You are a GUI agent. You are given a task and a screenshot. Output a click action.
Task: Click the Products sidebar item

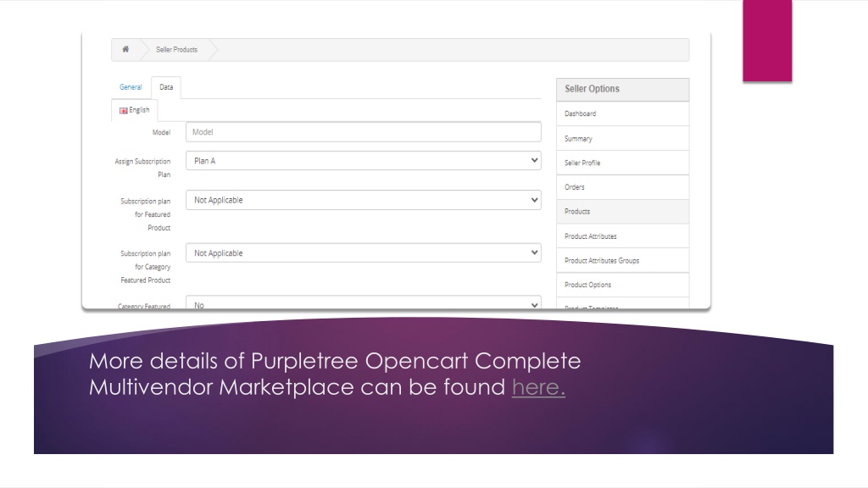tap(623, 211)
